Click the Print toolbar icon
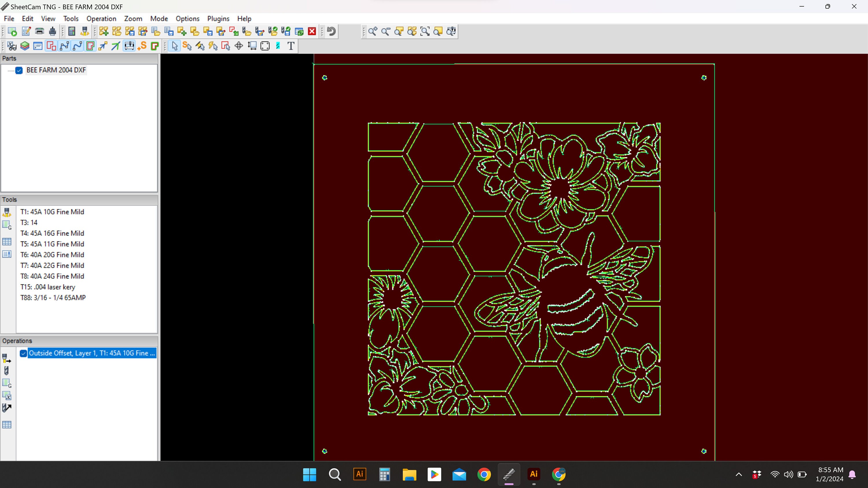The height and width of the screenshot is (488, 868). [x=39, y=31]
